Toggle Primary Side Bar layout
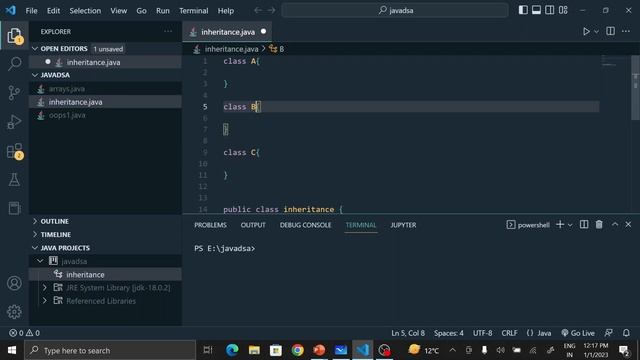Image resolution: width=640 pixels, height=360 pixels. click(x=523, y=10)
